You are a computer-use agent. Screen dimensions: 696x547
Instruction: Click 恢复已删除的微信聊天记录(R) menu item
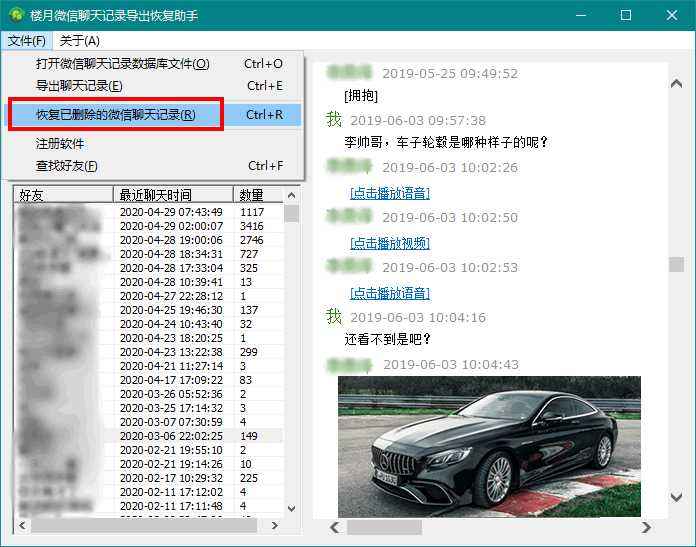[x=154, y=115]
